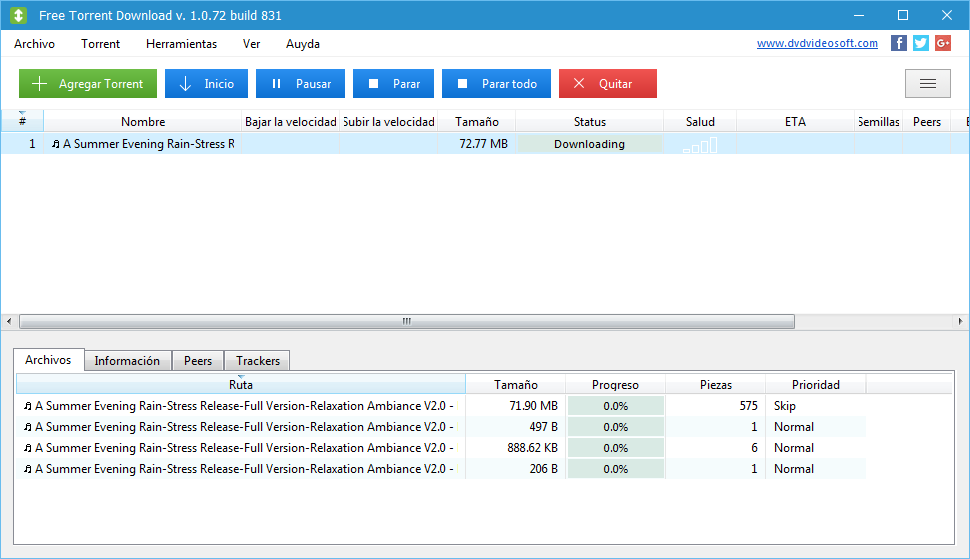
Task: Sort files by Ruta column header
Action: coord(241,384)
